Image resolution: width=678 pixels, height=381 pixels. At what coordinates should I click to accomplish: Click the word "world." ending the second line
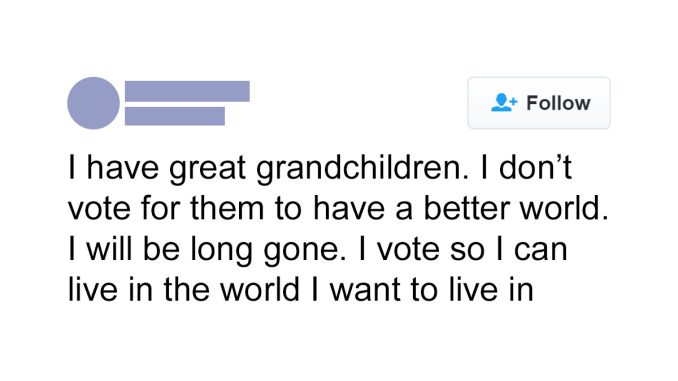pos(564,208)
